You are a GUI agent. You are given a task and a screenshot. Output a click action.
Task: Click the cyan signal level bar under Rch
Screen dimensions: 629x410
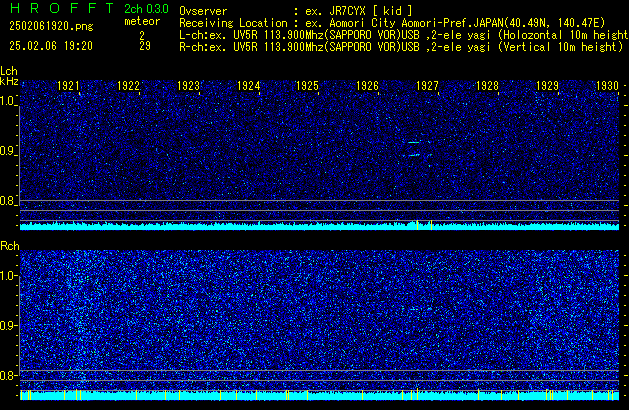coord(319,396)
